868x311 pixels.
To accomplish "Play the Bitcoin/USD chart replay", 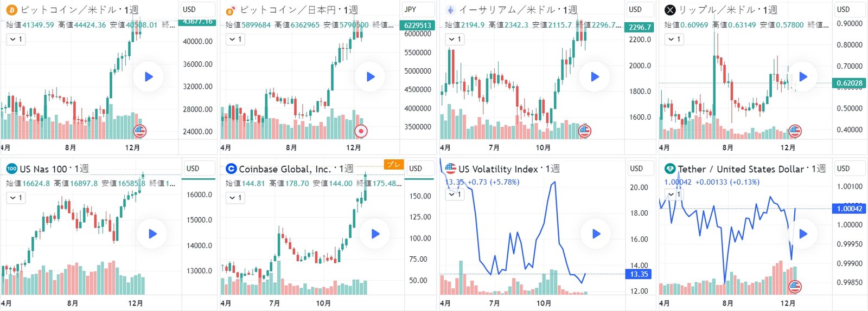I will [149, 77].
